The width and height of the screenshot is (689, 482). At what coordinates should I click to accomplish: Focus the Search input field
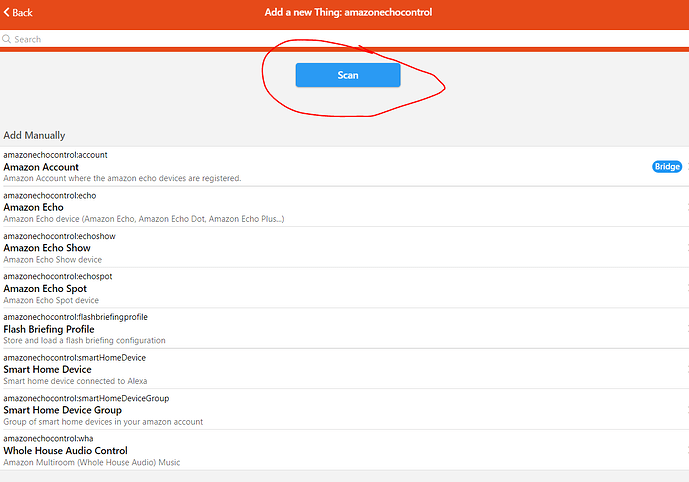click(x=344, y=39)
